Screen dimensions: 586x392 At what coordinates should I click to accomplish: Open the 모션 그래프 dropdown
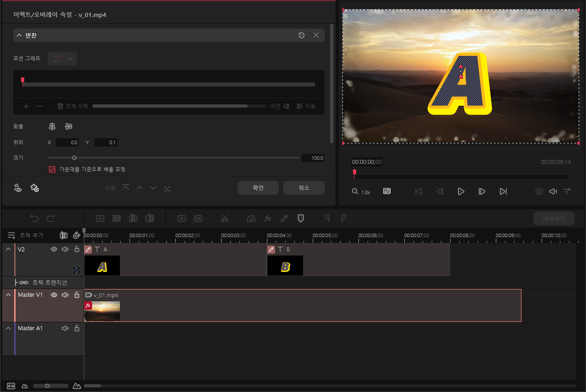(x=62, y=59)
